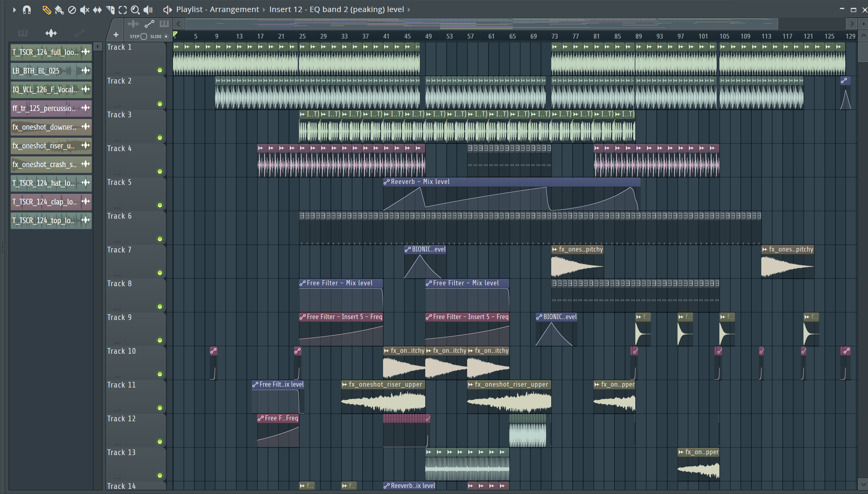
Task: Select fx_oneshot_downer clip in picker
Action: [x=51, y=127]
